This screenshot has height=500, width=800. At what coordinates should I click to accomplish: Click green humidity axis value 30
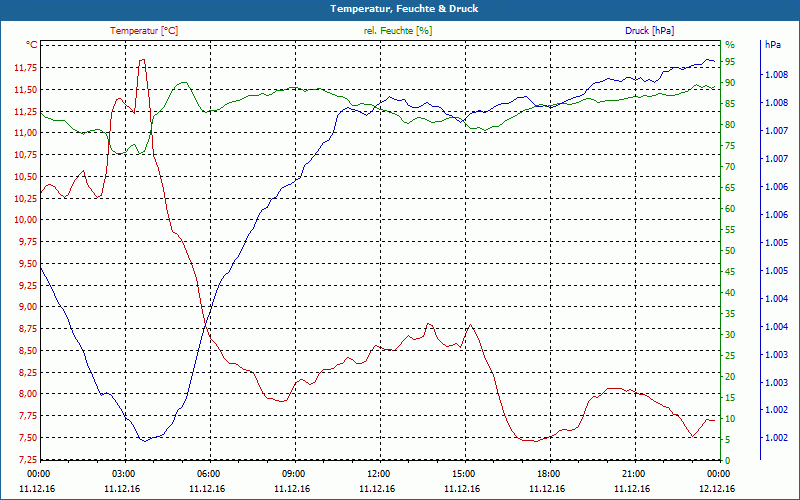coord(730,335)
